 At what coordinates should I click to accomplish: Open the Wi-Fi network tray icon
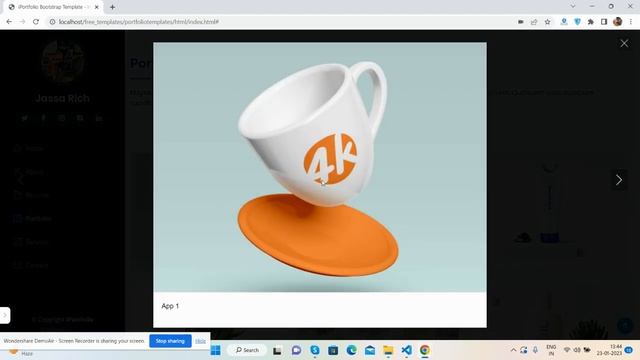[x=567, y=350]
